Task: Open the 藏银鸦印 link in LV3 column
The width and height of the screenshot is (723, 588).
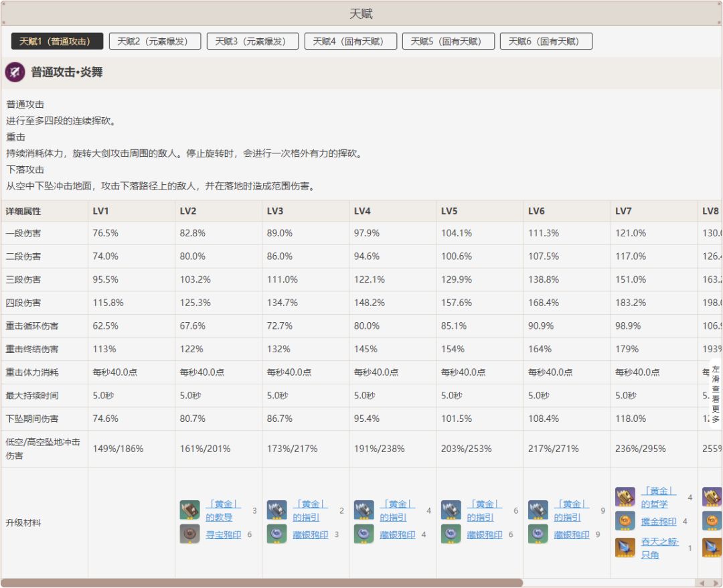Action: click(311, 534)
